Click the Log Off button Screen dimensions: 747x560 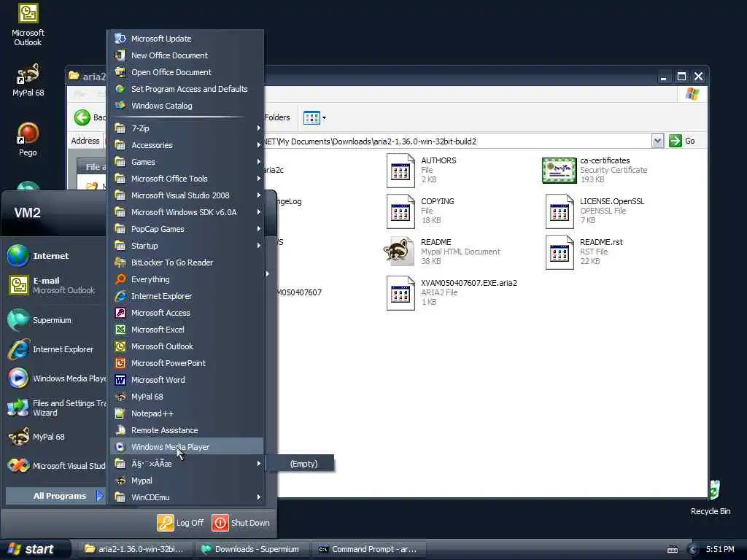tap(181, 523)
